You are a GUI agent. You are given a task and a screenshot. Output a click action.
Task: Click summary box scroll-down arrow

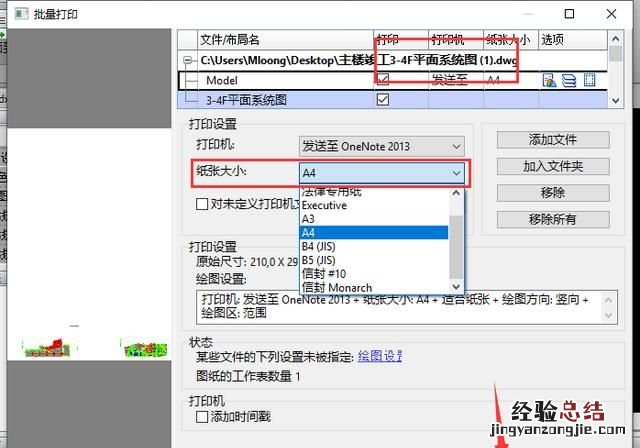pyautogui.click(x=608, y=315)
